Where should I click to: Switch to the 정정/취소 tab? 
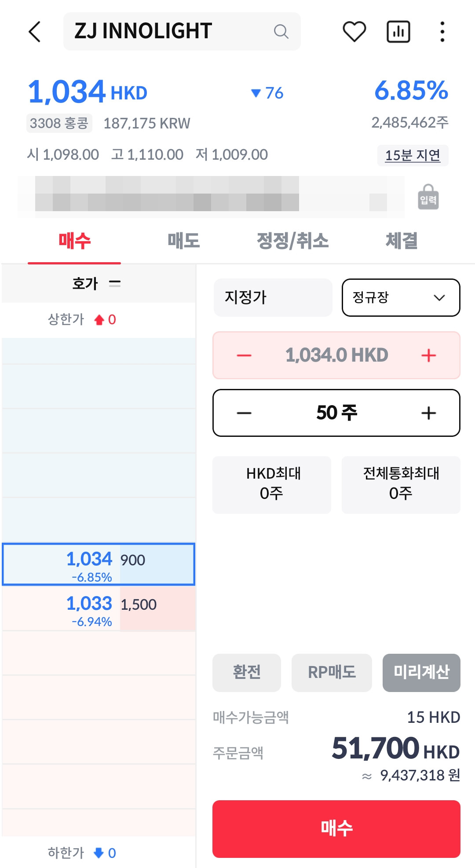[x=293, y=241]
